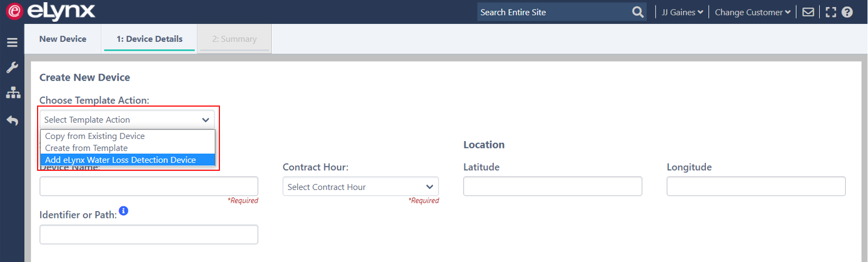This screenshot has width=868, height=262.
Task: Select the 2: Summary tab
Action: [234, 39]
